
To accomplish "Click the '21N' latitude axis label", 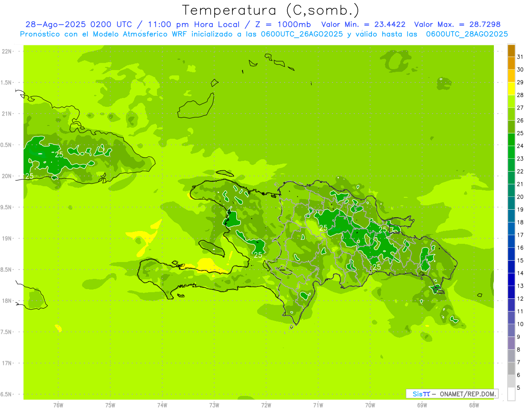I will point(7,114).
